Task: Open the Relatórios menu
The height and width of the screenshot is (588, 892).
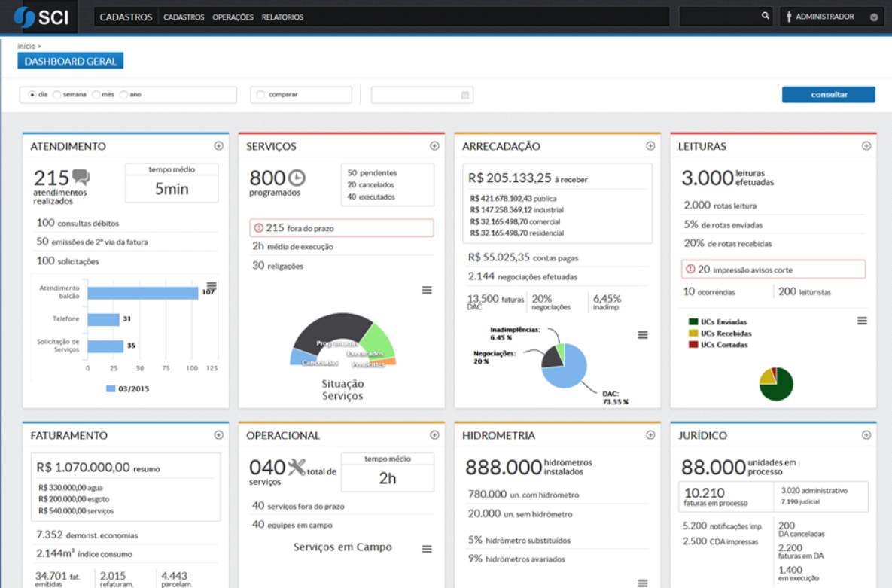Action: (282, 17)
